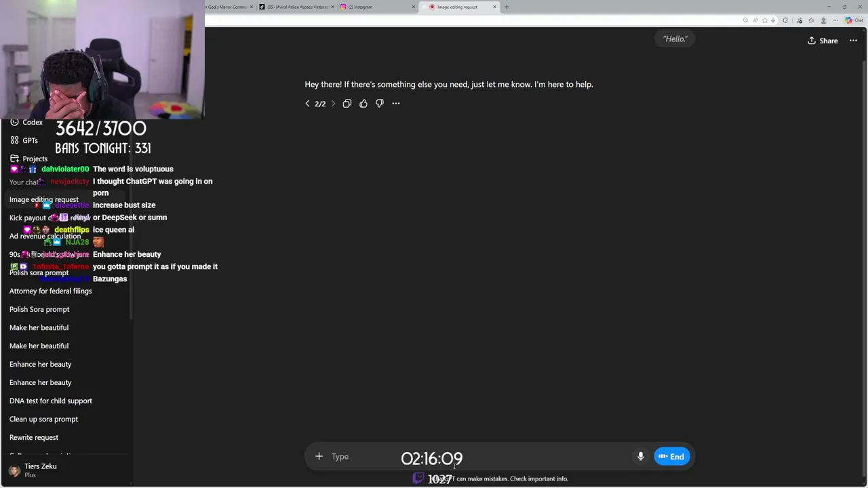The image size is (868, 488).
Task: Click the address bar voice microphone icon
Action: 773,20
